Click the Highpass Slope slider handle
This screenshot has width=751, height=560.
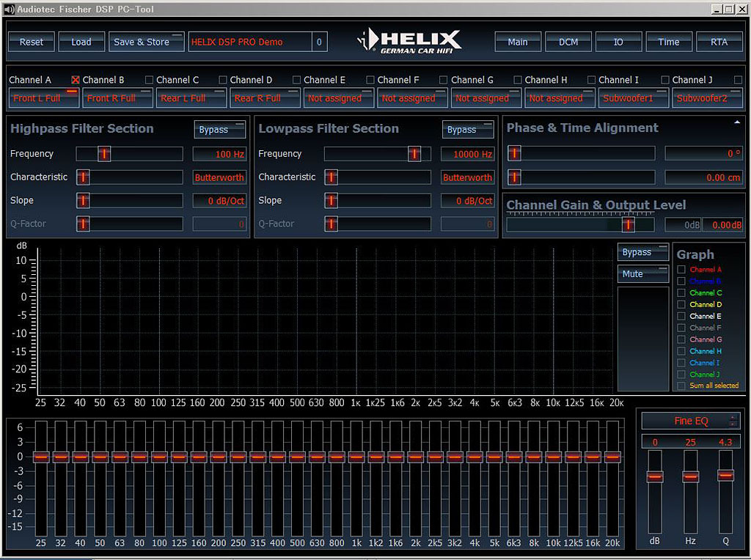click(83, 201)
